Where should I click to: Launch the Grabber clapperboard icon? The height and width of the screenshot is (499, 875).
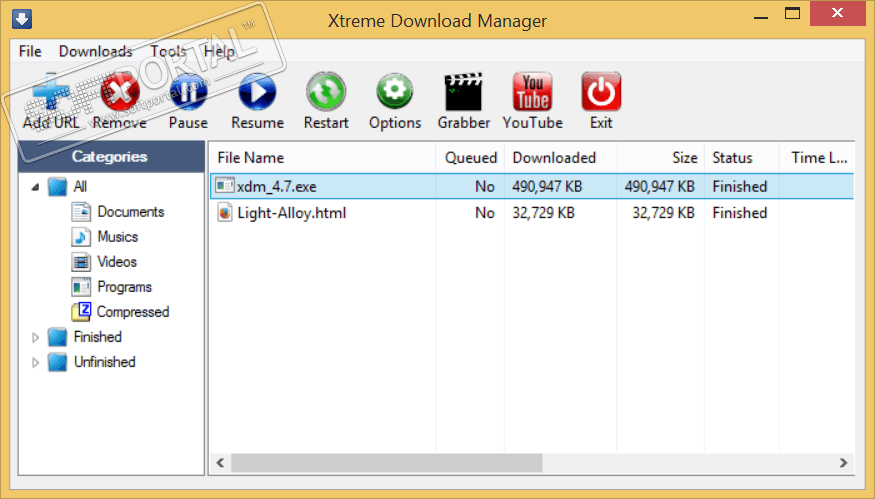(463, 92)
